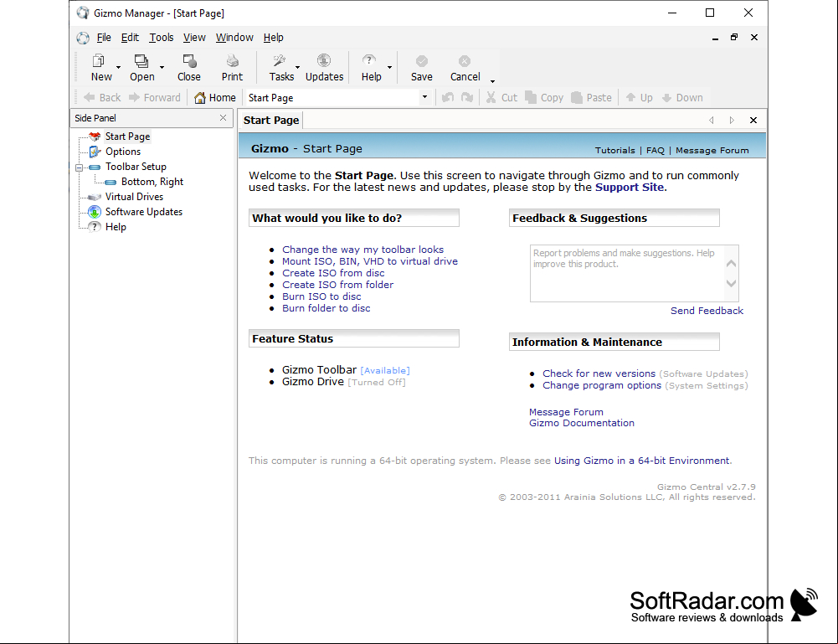
Task: Close the Side Panel
Action: (x=223, y=117)
